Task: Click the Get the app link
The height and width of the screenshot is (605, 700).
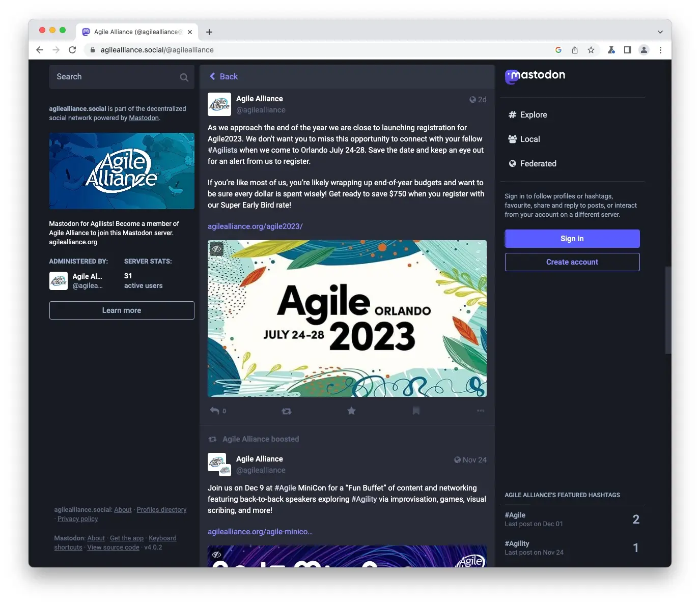Action: (x=127, y=538)
